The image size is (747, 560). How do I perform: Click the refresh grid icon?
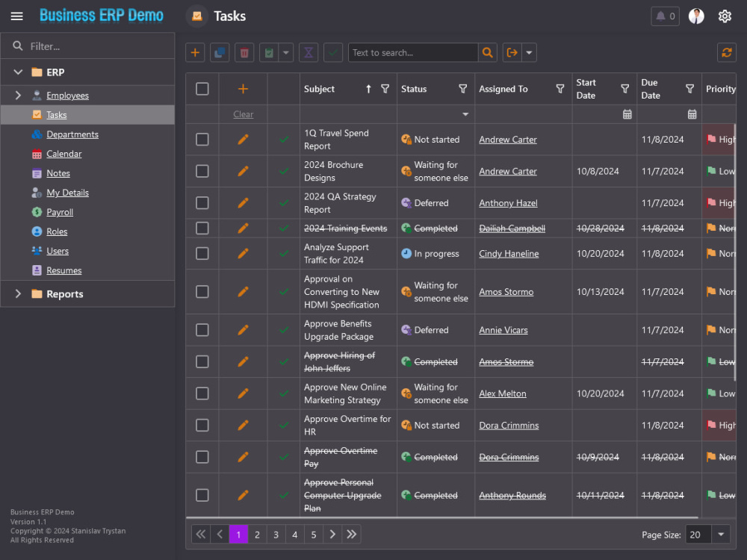(x=727, y=52)
